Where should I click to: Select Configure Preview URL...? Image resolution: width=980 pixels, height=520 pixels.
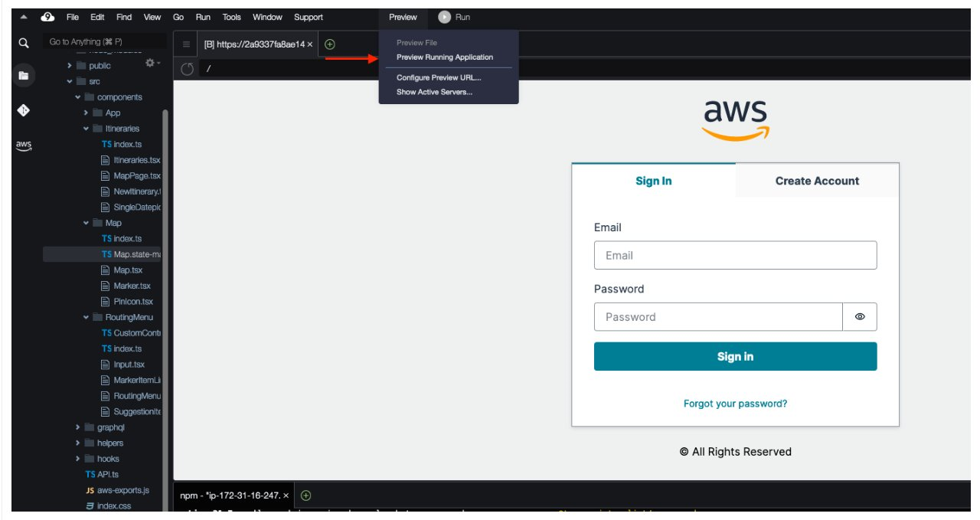439,77
